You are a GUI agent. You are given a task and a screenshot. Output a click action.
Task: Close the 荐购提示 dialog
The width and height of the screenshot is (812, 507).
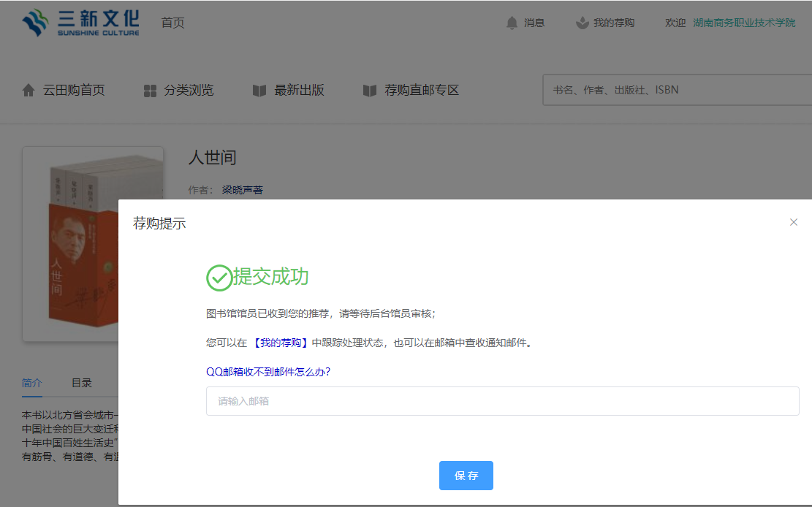point(793,222)
